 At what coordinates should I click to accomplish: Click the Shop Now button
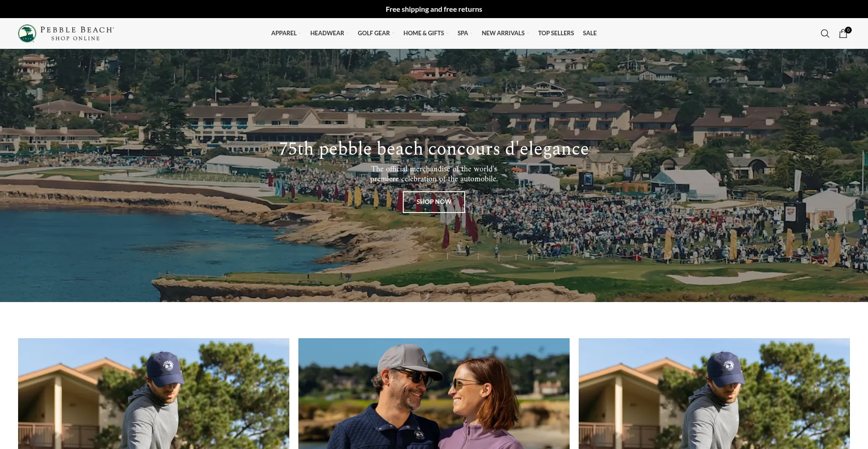434,202
